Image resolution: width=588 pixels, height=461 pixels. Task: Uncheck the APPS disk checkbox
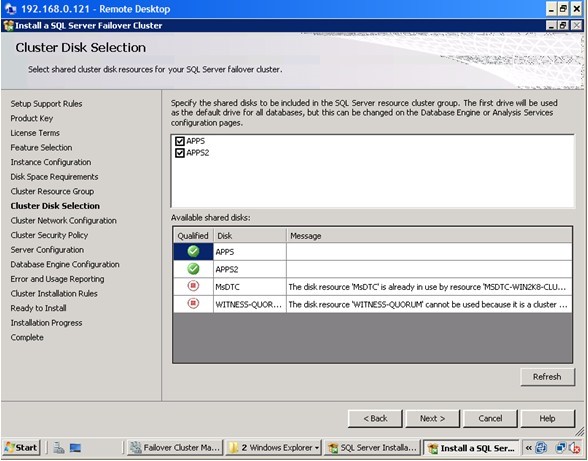click(x=180, y=141)
